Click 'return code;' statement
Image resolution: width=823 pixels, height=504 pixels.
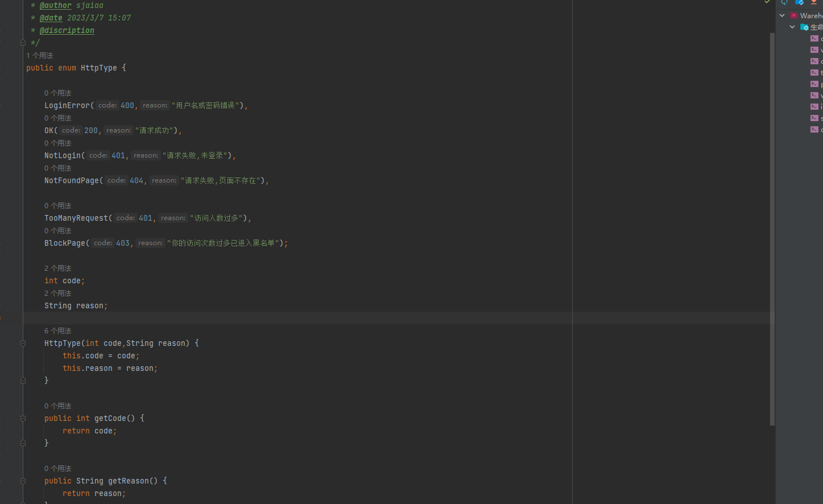click(x=90, y=431)
